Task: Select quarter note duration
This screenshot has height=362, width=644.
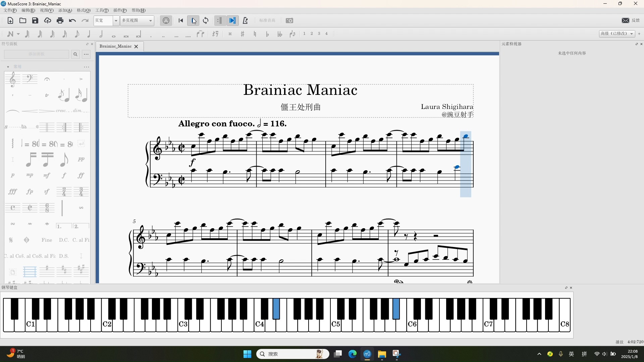Action: (89, 34)
